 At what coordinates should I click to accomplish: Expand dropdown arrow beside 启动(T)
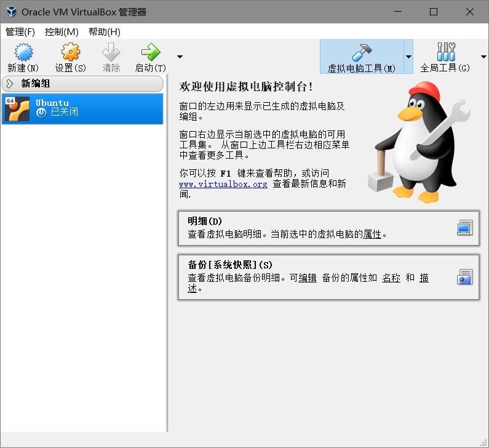pyautogui.click(x=180, y=57)
